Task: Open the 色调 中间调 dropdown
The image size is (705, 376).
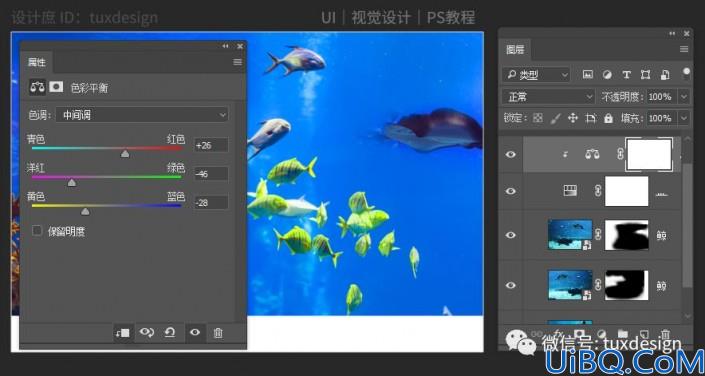Action: click(x=142, y=115)
